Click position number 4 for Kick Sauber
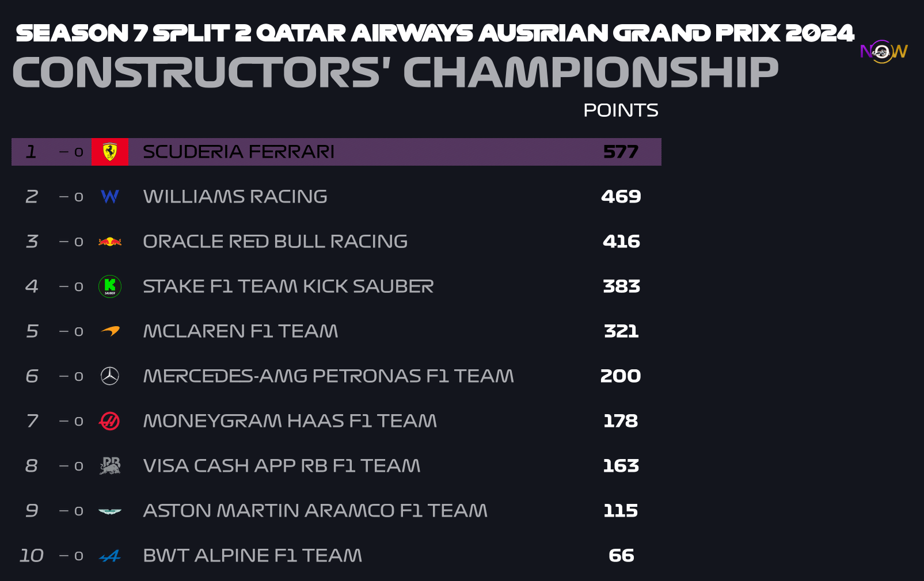 click(x=32, y=286)
